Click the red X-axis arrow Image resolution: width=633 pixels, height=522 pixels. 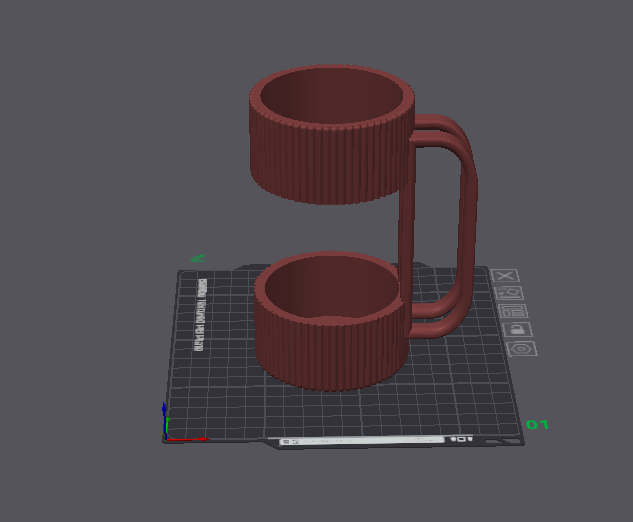pos(188,439)
